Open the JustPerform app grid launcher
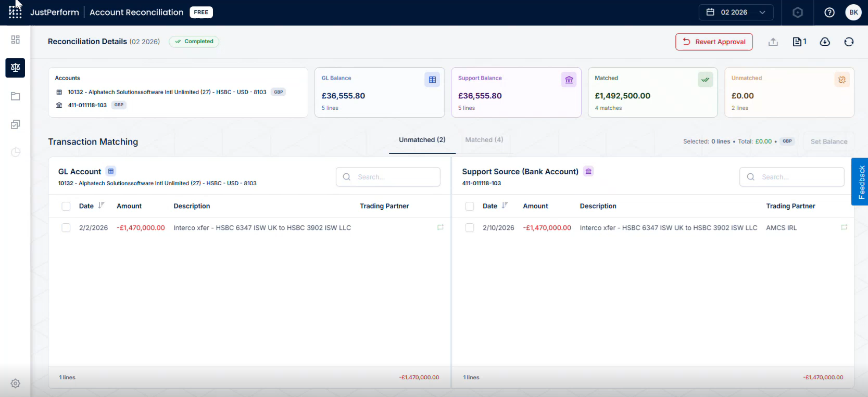The image size is (868, 397). 16,12
